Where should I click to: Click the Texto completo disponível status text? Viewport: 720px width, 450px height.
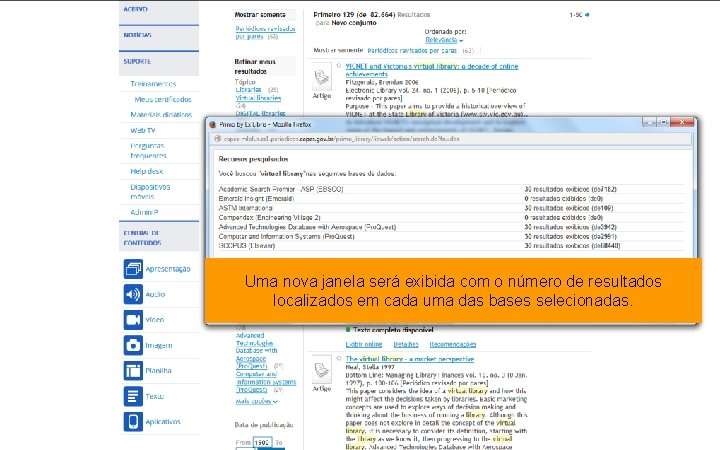[393, 330]
